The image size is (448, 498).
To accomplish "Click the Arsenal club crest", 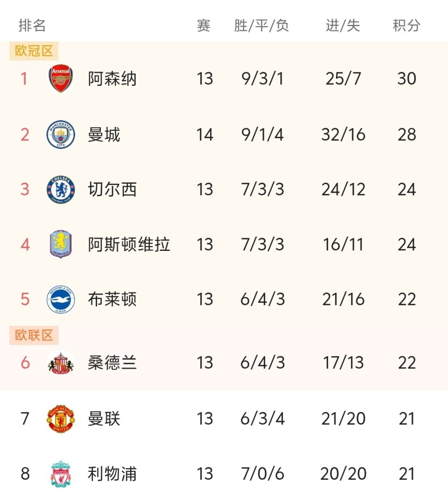I will [61, 79].
